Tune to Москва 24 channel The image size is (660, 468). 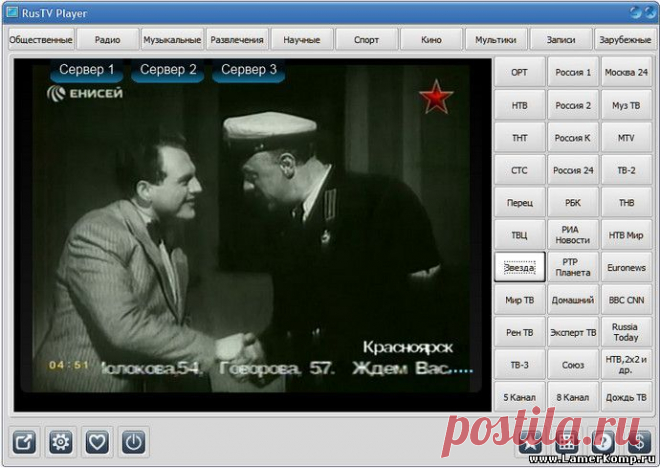[x=626, y=72]
